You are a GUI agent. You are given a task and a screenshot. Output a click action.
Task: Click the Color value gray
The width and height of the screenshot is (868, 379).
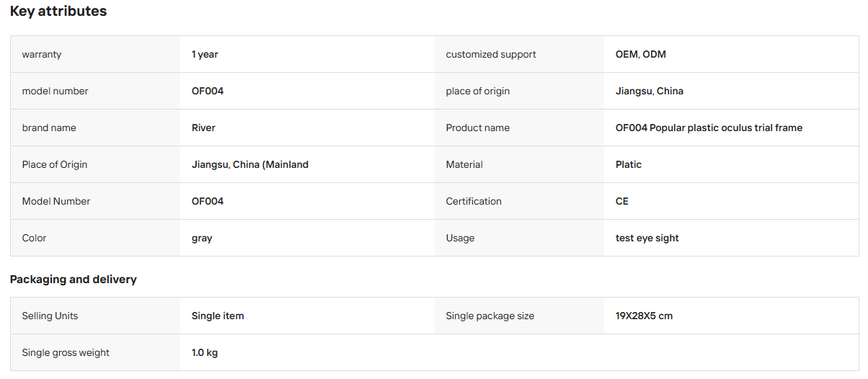tap(202, 238)
